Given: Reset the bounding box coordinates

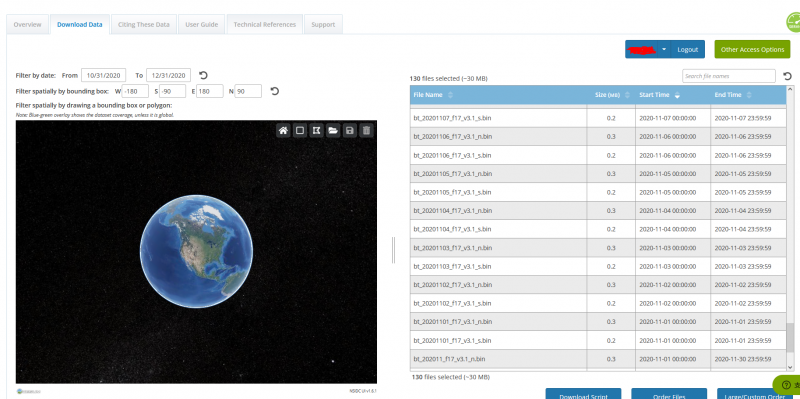Looking at the screenshot, I should coord(274,91).
